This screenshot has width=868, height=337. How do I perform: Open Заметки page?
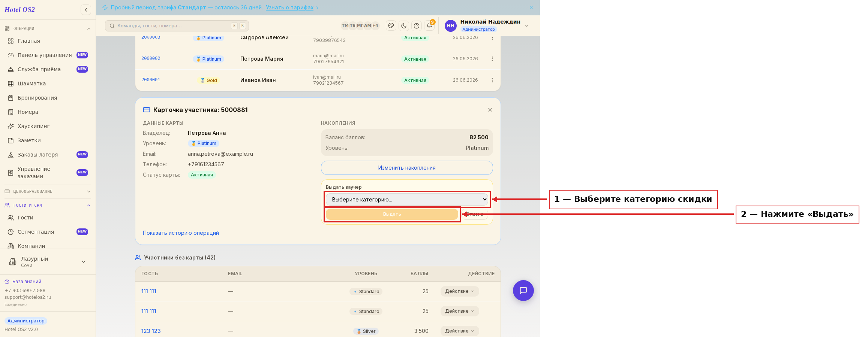point(48,140)
